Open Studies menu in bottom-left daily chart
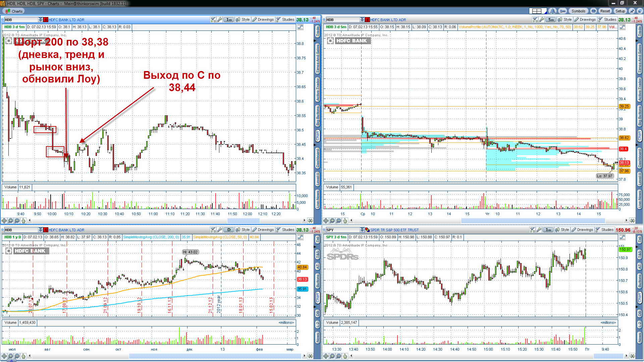This screenshot has height=362, width=644. click(x=285, y=230)
